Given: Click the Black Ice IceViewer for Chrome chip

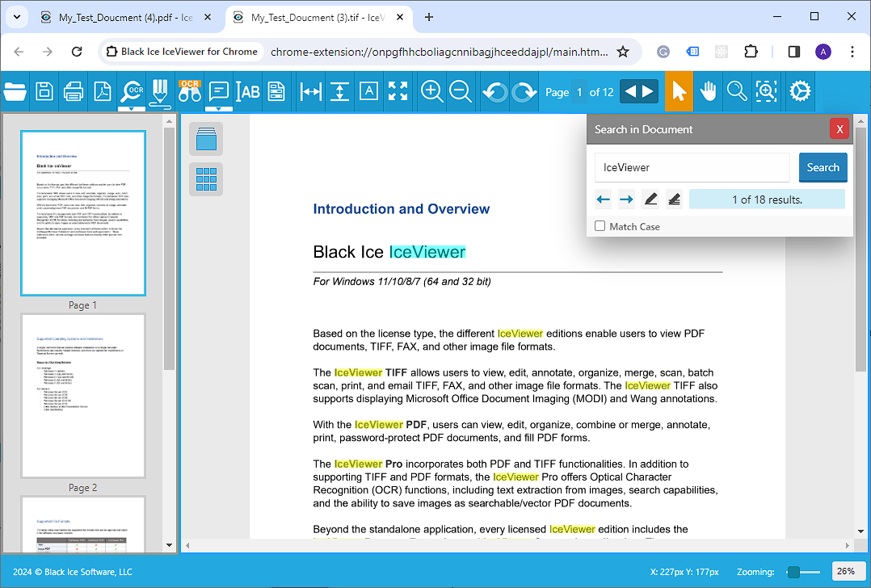Looking at the screenshot, I should (182, 52).
